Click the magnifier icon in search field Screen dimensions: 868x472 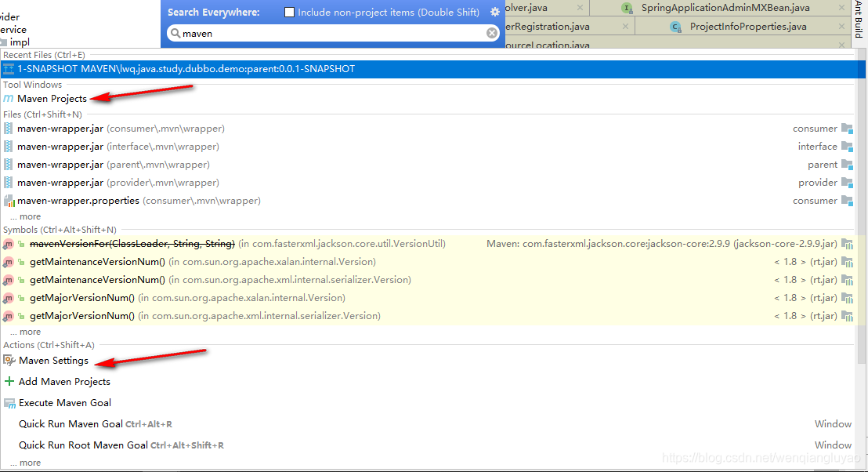(x=175, y=33)
